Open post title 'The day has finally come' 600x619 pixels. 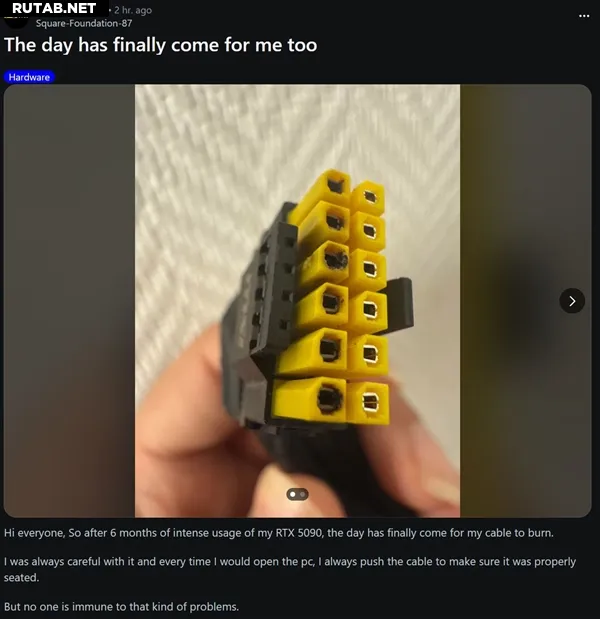click(160, 45)
